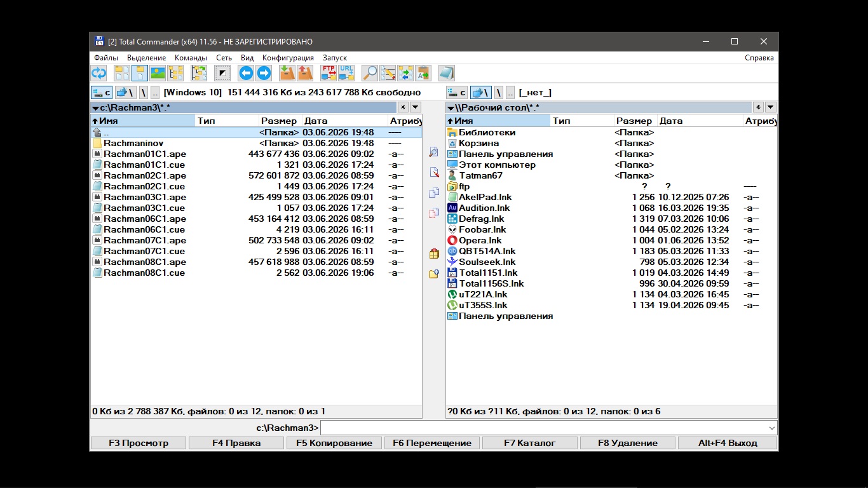Screen dimensions: 868x488
Task: Click the Unpack files archive icon
Action: click(305, 73)
